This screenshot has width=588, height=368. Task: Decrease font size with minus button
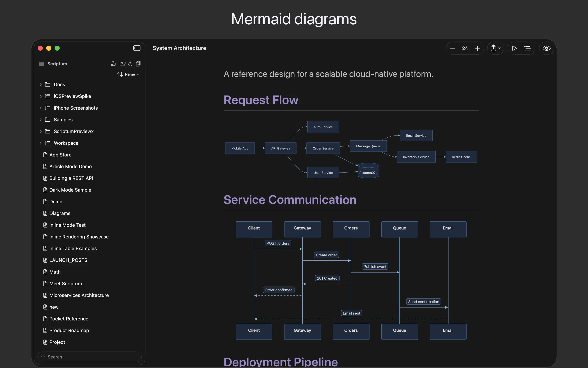point(452,48)
